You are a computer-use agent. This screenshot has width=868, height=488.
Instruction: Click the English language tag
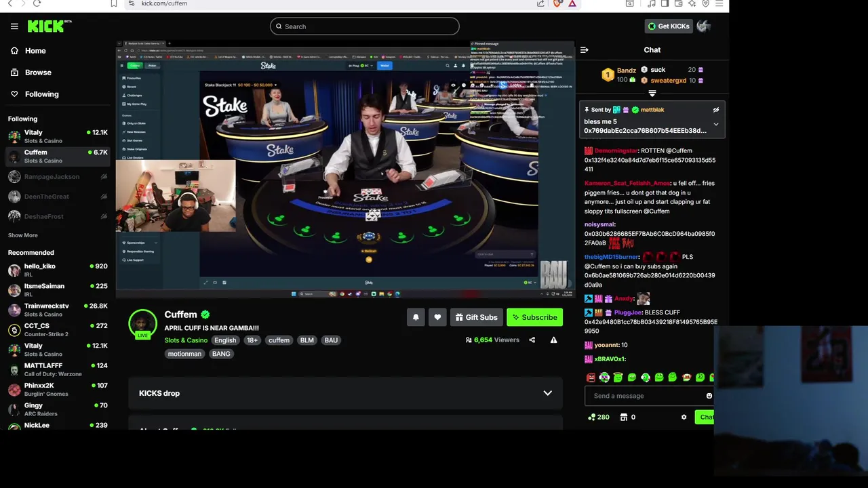pos(225,340)
